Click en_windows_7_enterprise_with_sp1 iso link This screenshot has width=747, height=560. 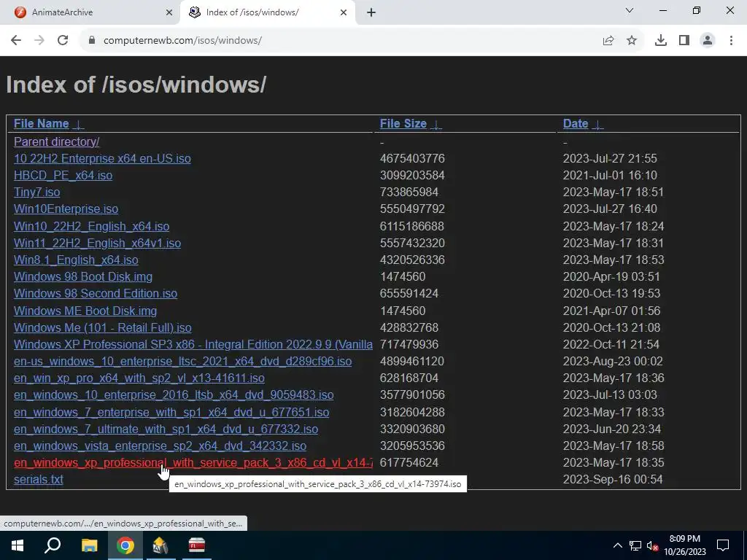[x=171, y=412]
